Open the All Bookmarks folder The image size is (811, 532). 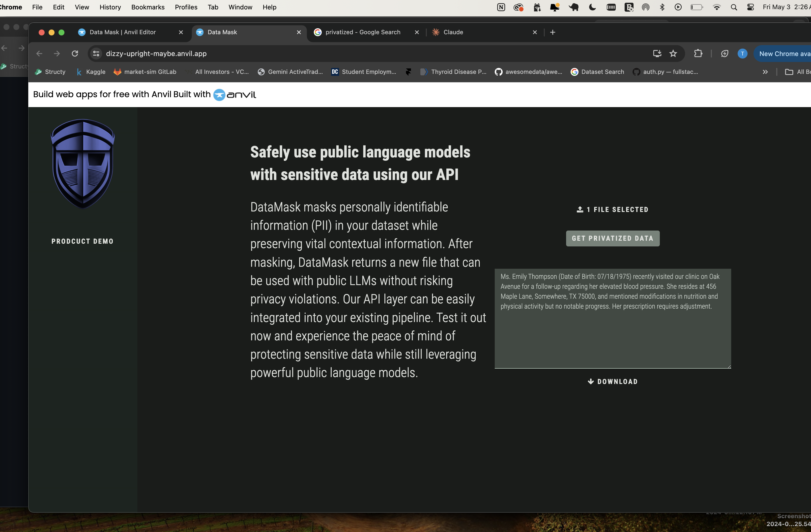(x=797, y=72)
